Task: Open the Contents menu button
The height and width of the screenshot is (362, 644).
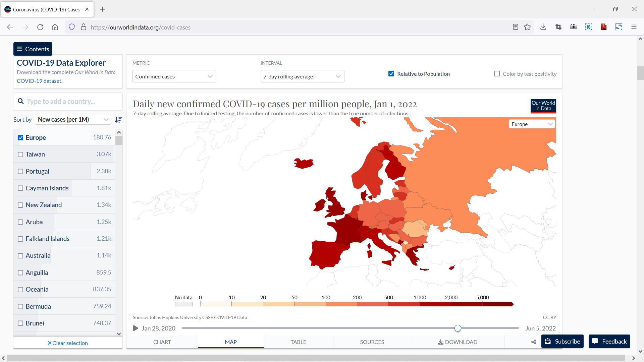Action: coord(33,49)
